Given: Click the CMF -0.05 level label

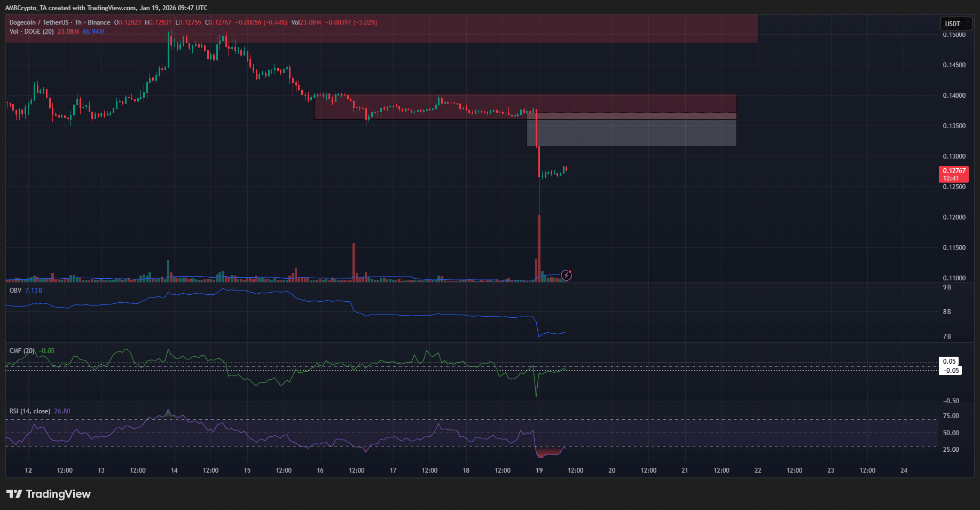Looking at the screenshot, I should click(x=951, y=371).
